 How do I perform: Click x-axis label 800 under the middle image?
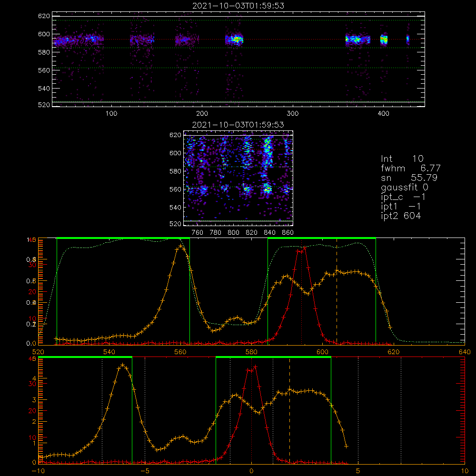point(233,233)
